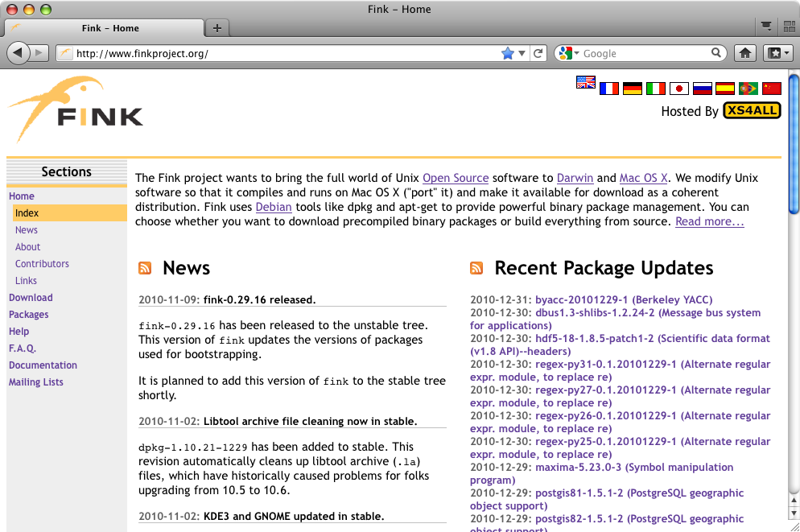Select the Fink – Home tab

tap(105, 28)
